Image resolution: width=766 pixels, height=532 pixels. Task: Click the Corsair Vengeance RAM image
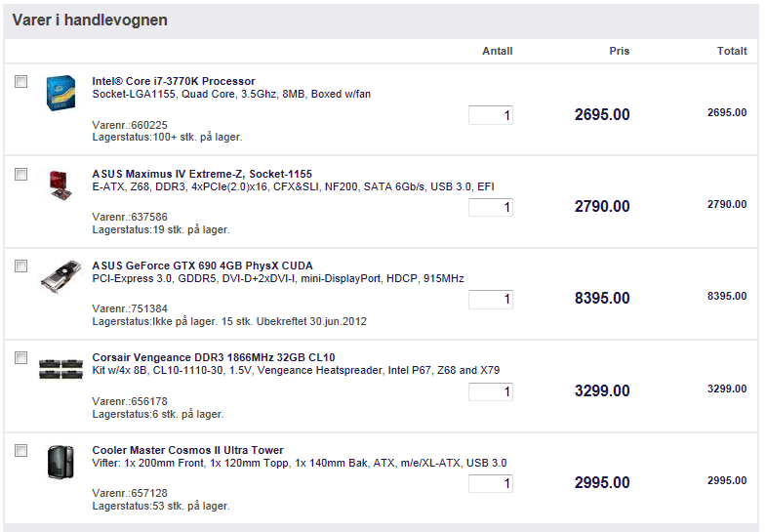60,368
